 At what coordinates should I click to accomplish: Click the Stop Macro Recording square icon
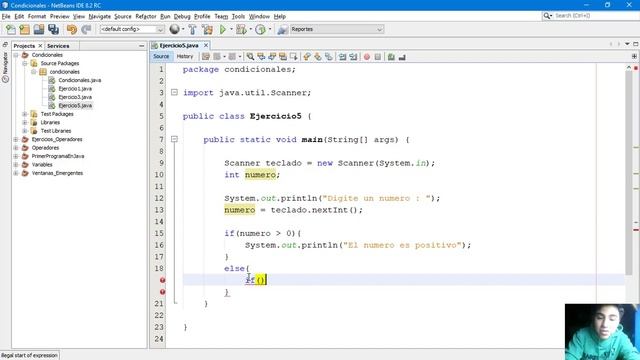[x=378, y=57]
